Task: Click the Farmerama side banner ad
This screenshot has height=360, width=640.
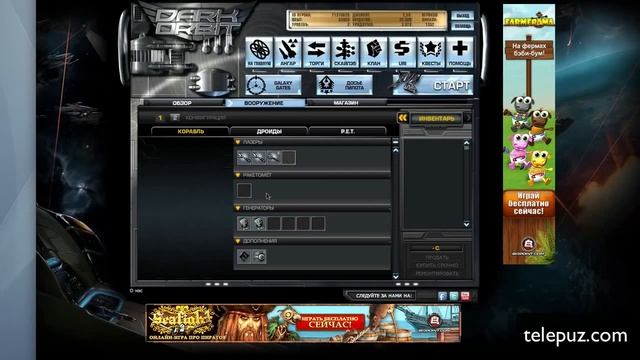Action: [529, 134]
